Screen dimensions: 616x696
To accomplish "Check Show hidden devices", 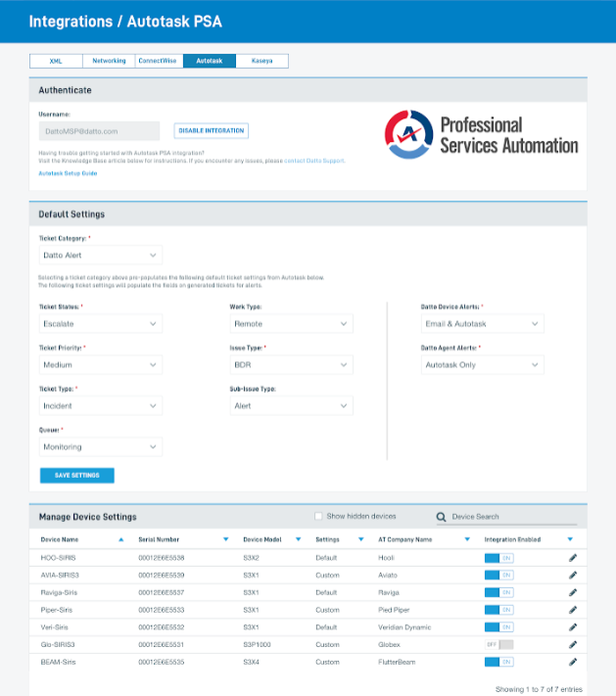I will click(x=318, y=516).
